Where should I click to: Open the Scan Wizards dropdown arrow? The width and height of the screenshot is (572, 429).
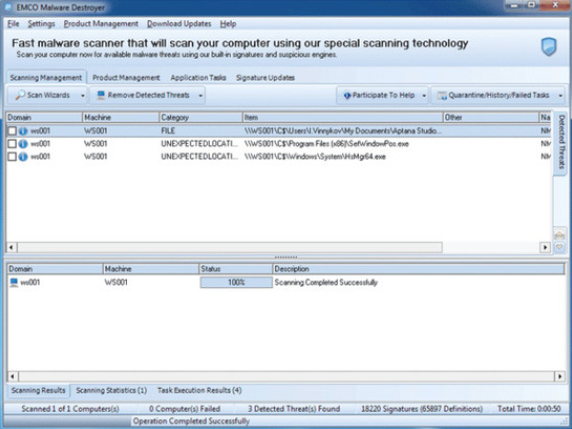click(x=83, y=96)
